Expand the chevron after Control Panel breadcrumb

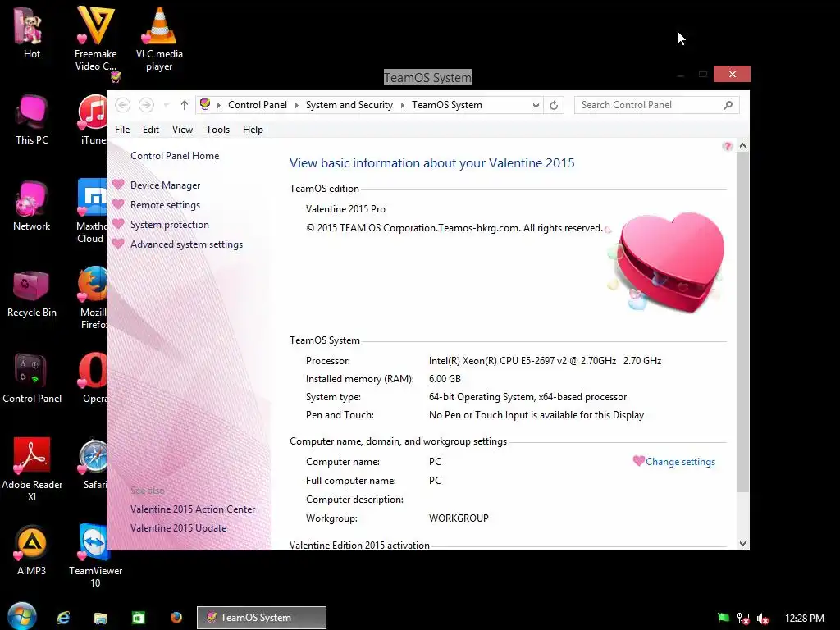(297, 105)
